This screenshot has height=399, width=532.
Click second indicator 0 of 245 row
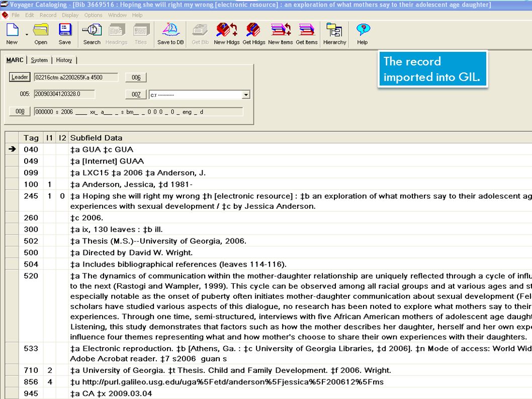coord(62,201)
